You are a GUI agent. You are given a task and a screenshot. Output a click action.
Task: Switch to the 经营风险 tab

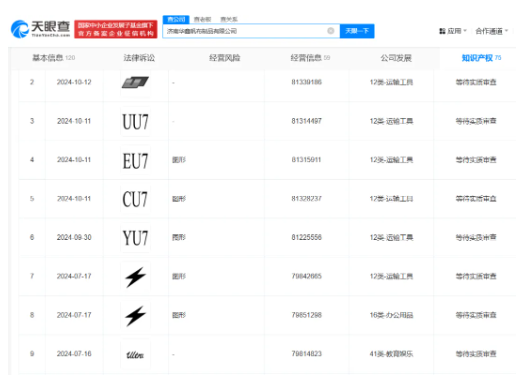pos(225,58)
